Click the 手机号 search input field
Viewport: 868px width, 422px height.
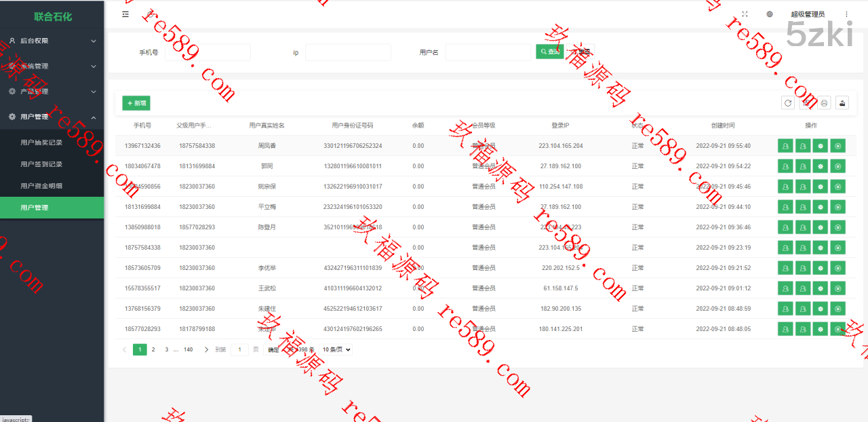[208, 53]
